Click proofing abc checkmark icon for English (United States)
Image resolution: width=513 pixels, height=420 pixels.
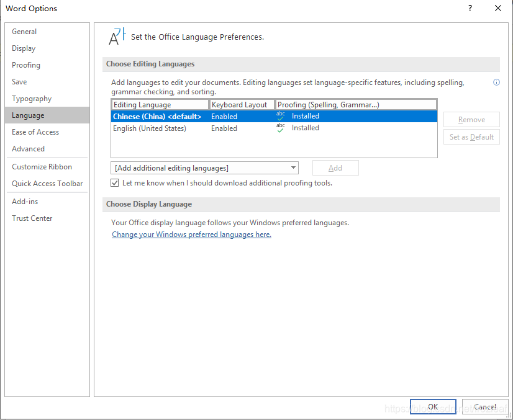280,128
